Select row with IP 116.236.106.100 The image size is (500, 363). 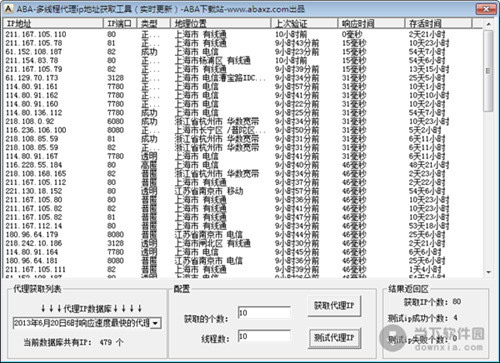[x=243, y=130]
